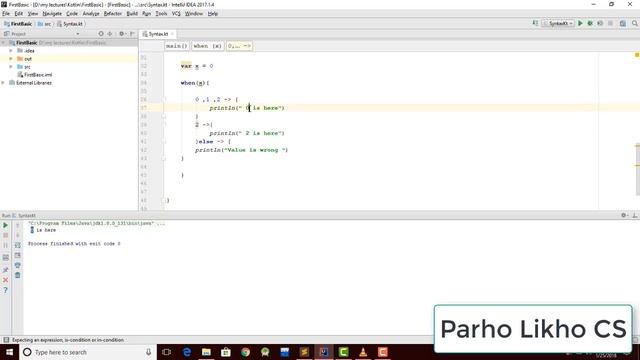The image size is (640, 360).
Task: Open the File menu
Action: [6, 13]
